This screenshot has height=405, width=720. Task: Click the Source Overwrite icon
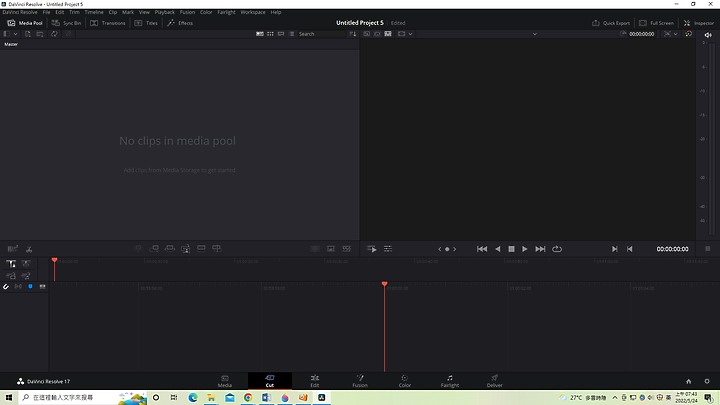click(217, 248)
